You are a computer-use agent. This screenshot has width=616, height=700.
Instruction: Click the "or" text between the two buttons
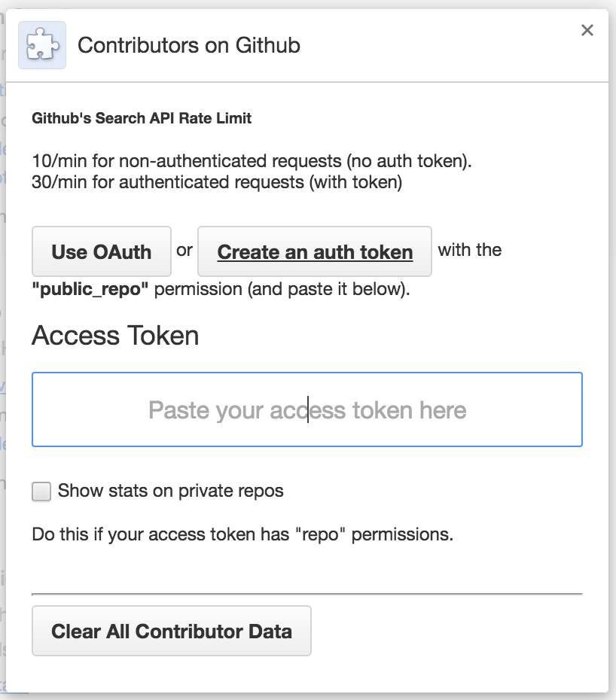point(184,250)
